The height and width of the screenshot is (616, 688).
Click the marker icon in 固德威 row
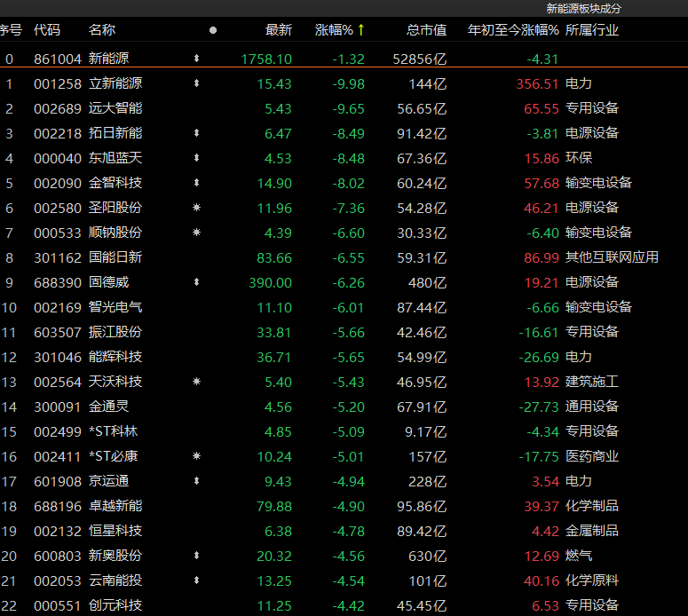(196, 282)
